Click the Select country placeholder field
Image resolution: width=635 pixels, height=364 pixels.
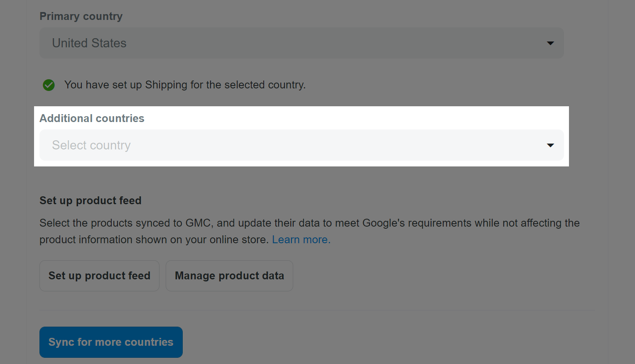tap(91, 145)
